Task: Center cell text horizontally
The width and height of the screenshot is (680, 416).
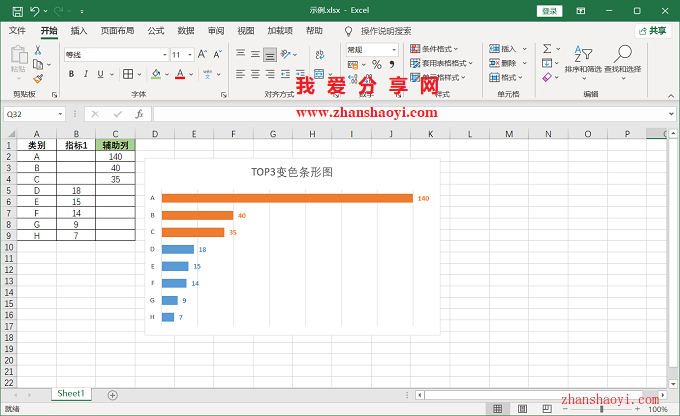Action: [255, 74]
